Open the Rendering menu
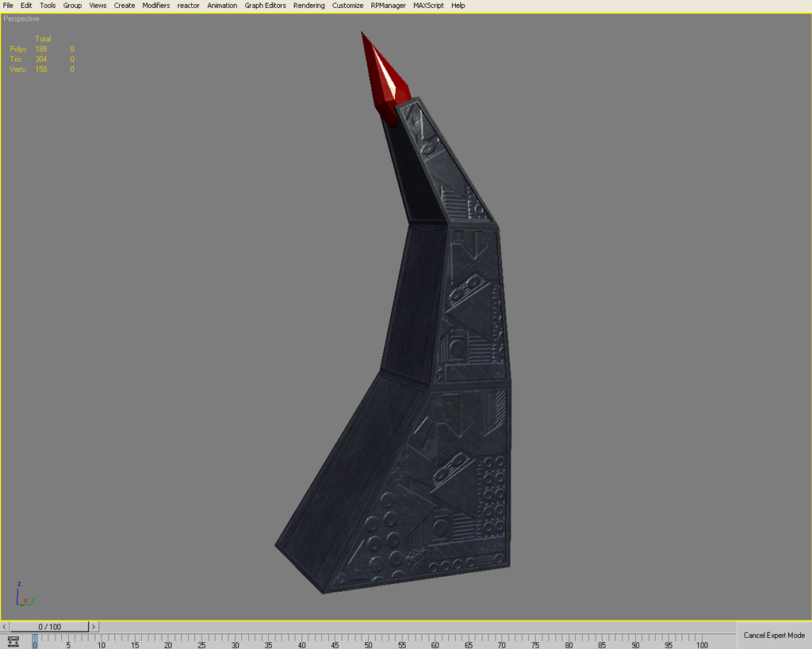The image size is (812, 649). (308, 6)
